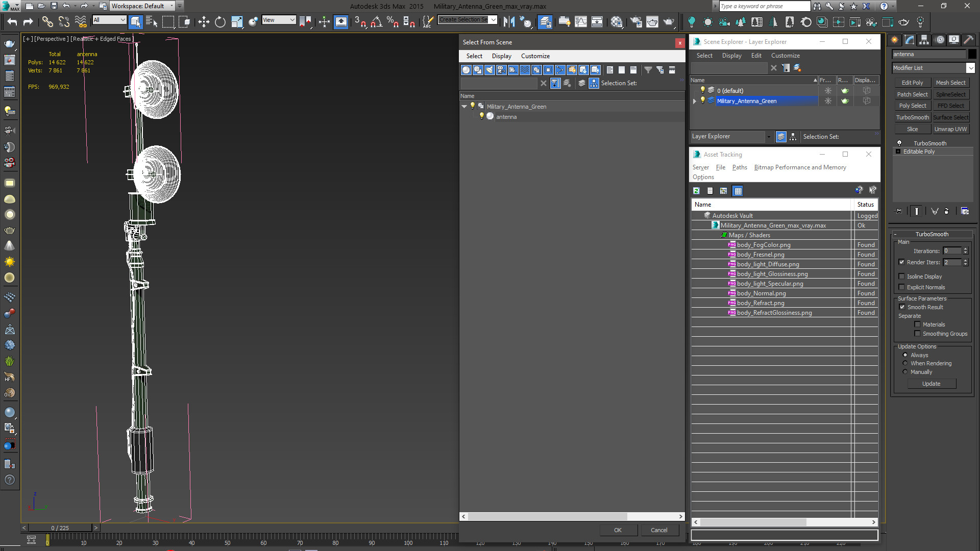Click the Select by Name toolbar icon

tap(152, 22)
